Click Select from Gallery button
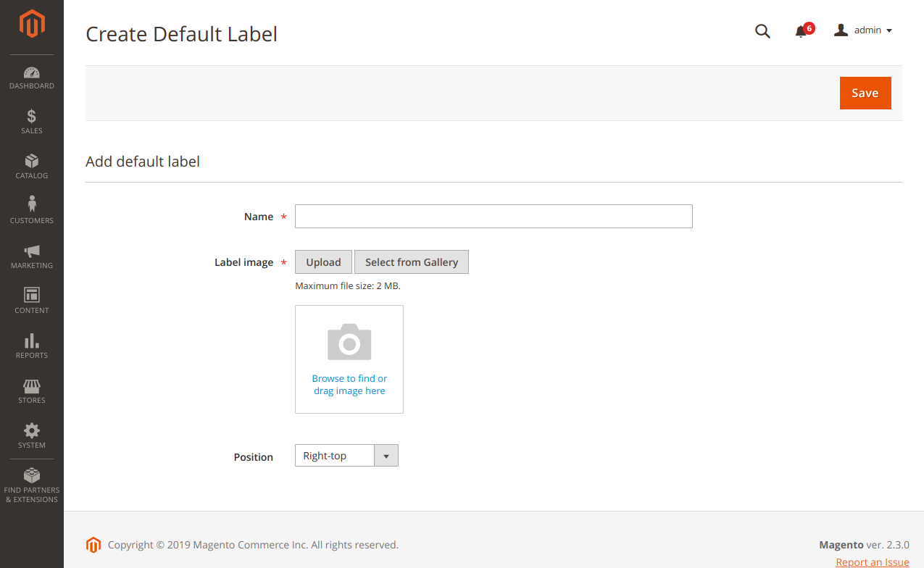 click(412, 262)
